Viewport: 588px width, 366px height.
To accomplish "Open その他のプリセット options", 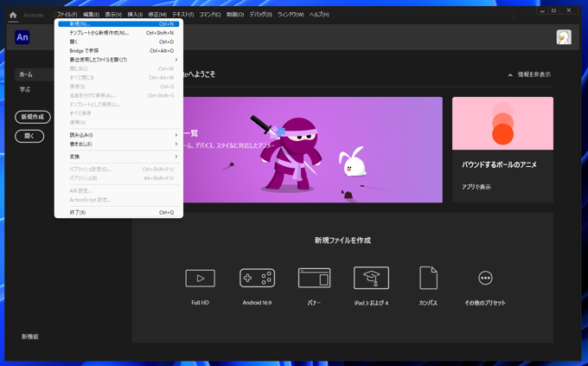I will (485, 278).
